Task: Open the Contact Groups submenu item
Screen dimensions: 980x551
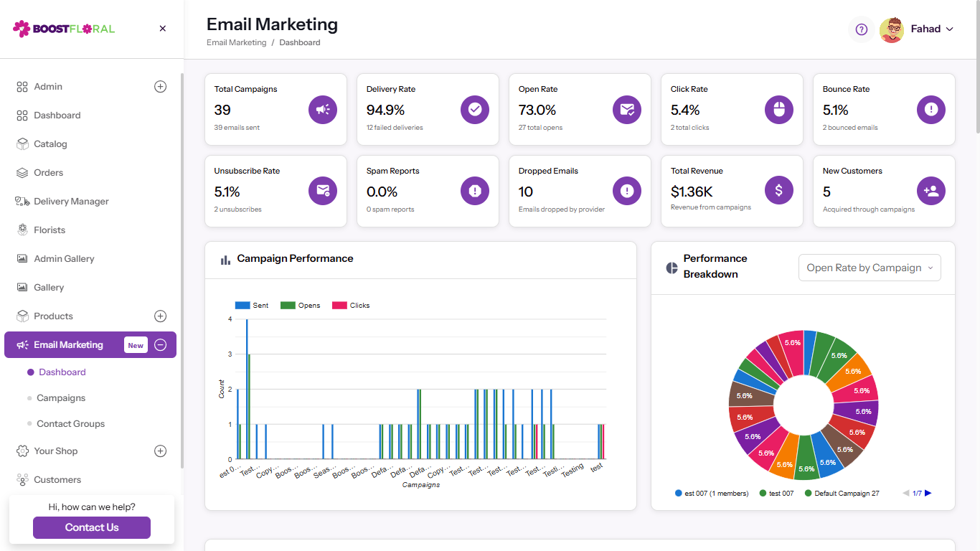Action: click(x=70, y=424)
